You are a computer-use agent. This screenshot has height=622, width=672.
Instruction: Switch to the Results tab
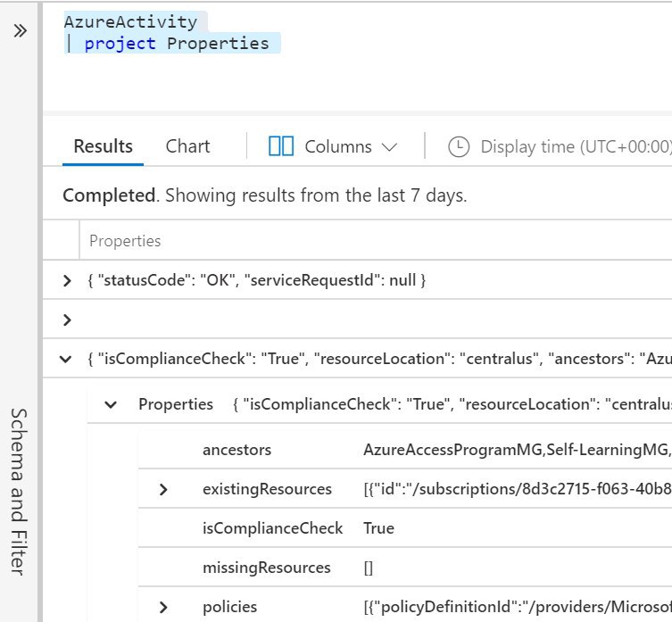103,146
